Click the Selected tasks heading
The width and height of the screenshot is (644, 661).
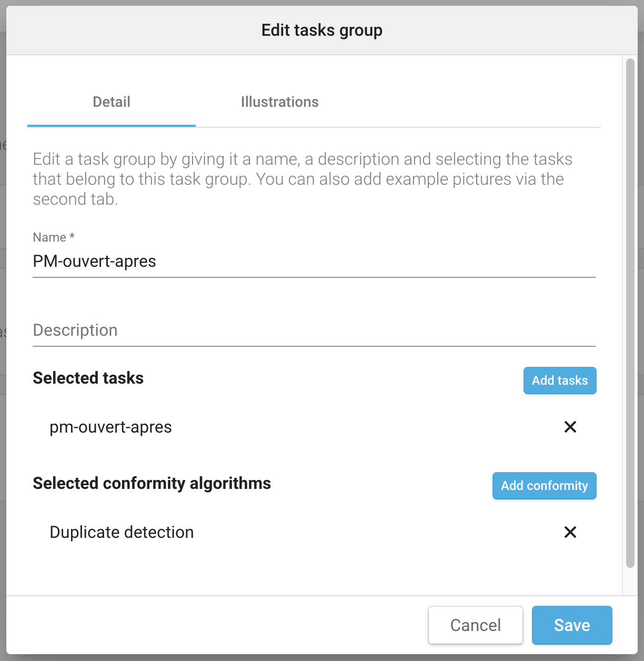pos(88,378)
